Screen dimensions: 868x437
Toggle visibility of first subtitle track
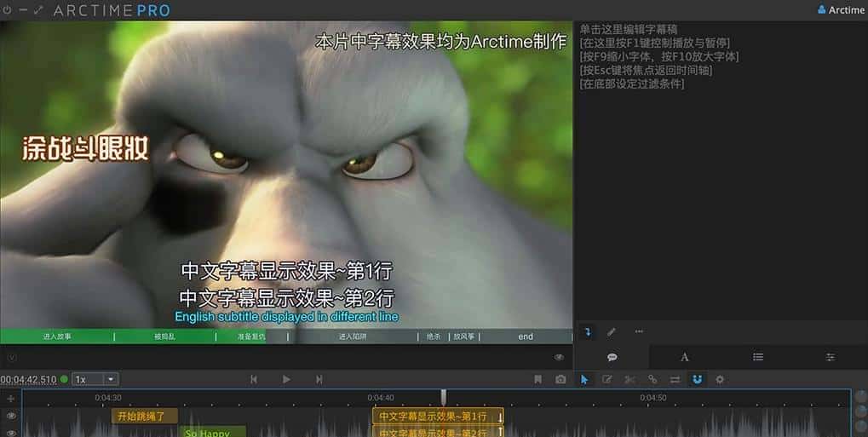11,416
